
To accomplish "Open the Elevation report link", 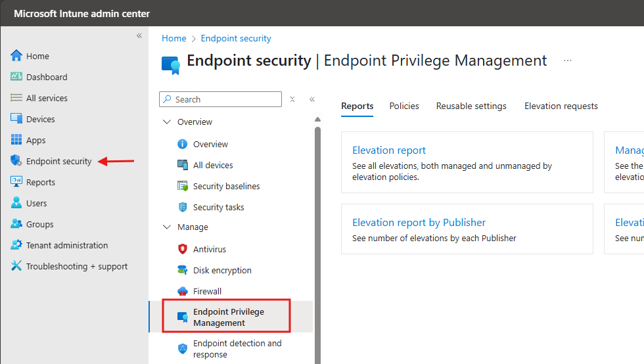I will (x=389, y=150).
